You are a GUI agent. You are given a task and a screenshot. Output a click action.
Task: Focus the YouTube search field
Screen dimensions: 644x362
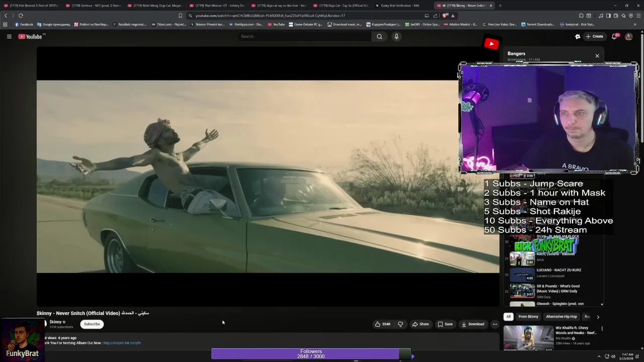coord(304,36)
